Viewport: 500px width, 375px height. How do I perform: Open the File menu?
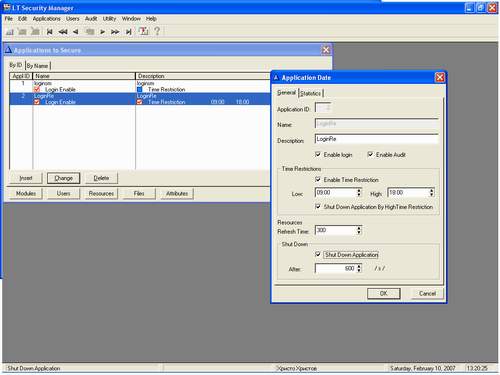pos(8,19)
